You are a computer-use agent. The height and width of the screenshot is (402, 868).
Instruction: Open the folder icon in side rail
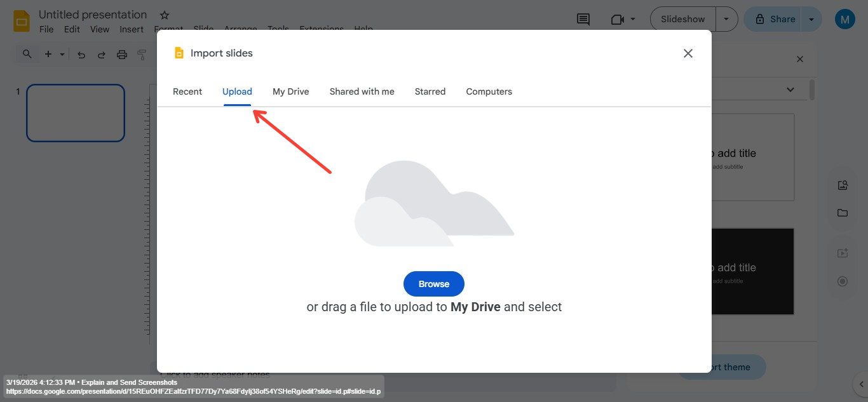point(843,213)
